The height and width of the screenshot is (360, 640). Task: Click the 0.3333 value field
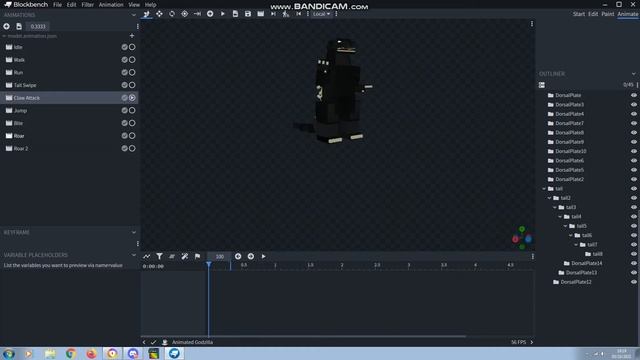tap(38, 27)
